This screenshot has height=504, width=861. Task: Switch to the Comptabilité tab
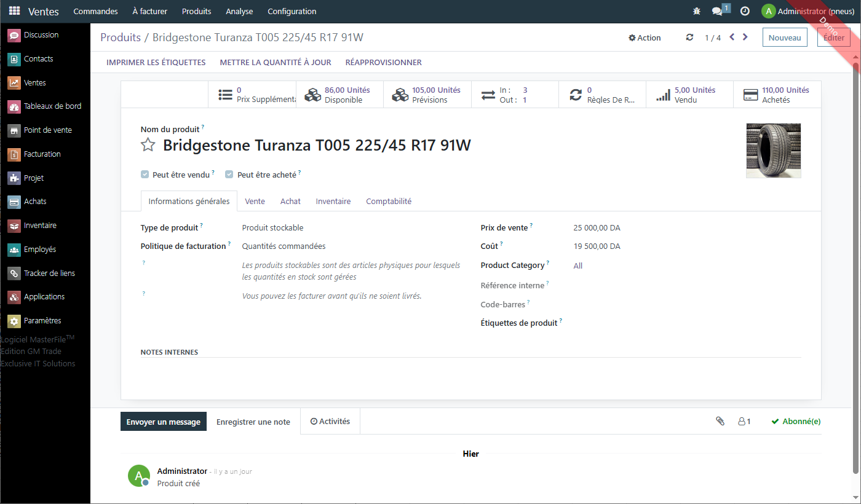[x=389, y=201]
